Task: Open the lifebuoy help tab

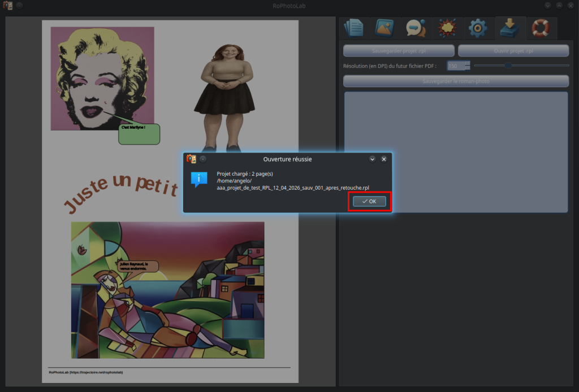Action: 541,28
